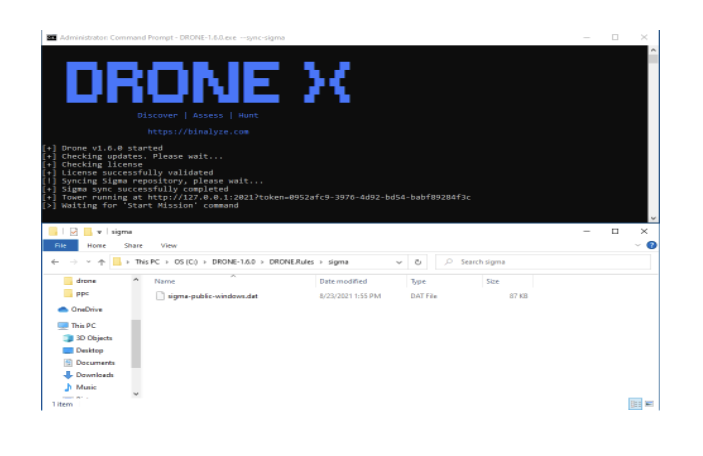The height and width of the screenshot is (456, 703).
Task: Click the refresh button beside address bar
Action: click(416, 262)
